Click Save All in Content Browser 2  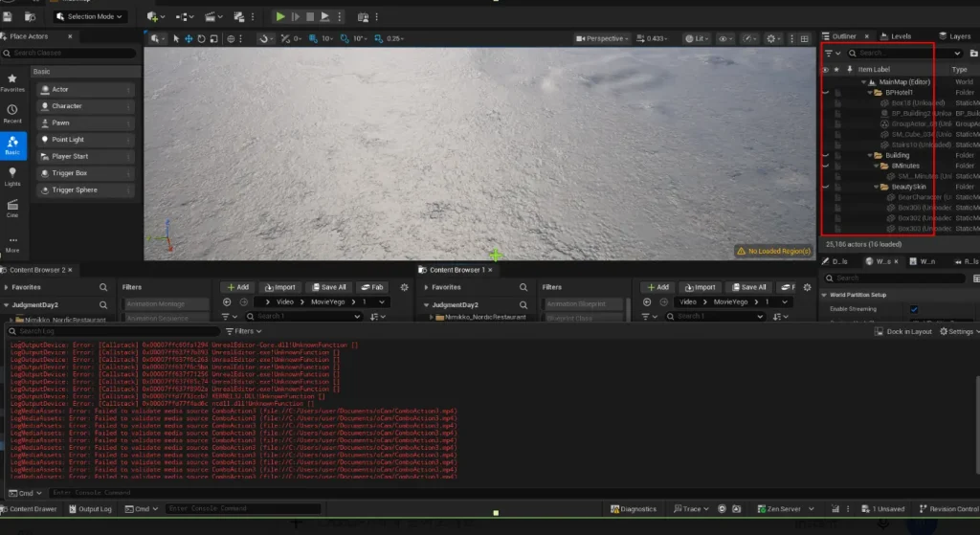pos(329,287)
